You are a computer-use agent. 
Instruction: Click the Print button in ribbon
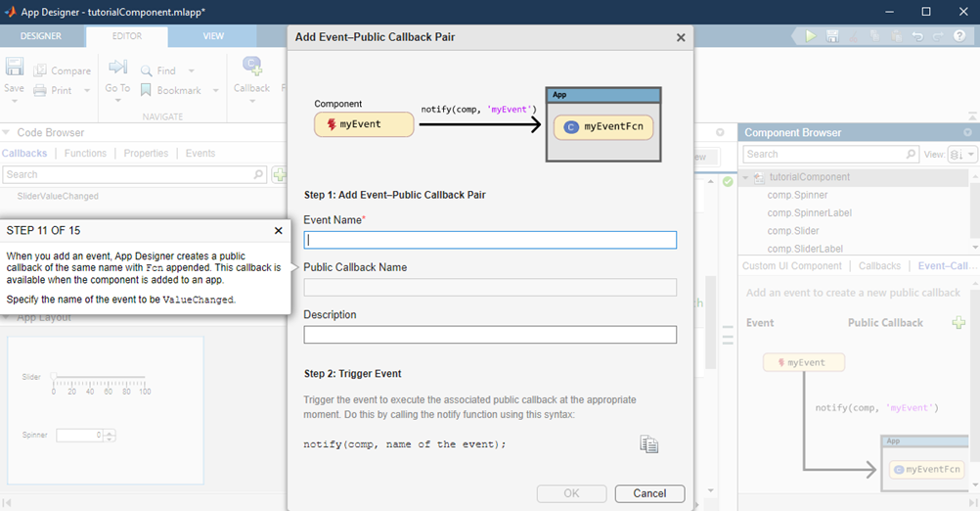pyautogui.click(x=53, y=90)
